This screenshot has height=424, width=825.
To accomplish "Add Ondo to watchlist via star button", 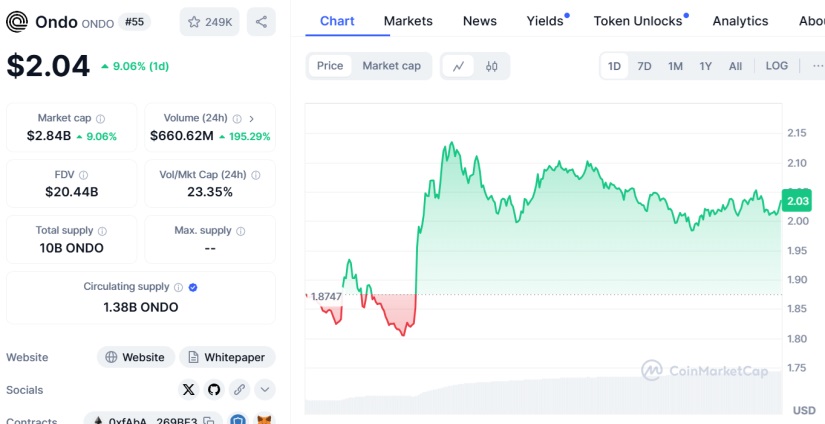I will [x=210, y=22].
